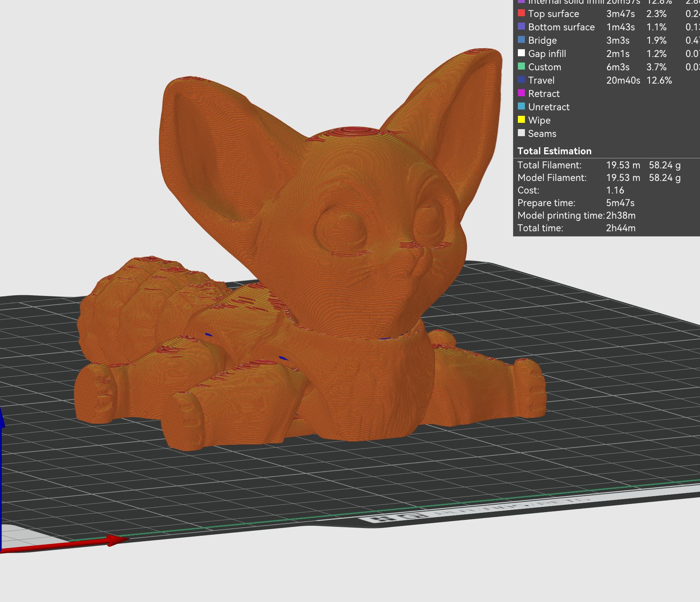The image size is (700, 602).
Task: Toggle Seams visibility in legend
Action: point(542,134)
